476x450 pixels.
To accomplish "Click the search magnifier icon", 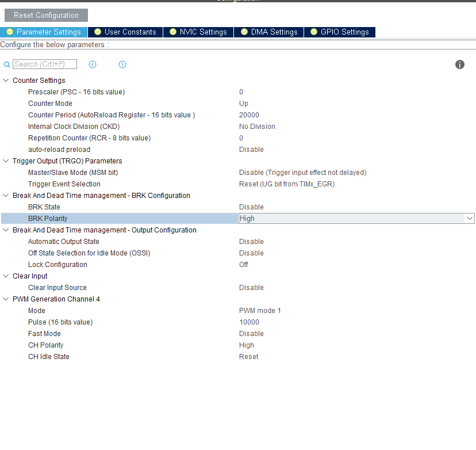I will point(7,64).
